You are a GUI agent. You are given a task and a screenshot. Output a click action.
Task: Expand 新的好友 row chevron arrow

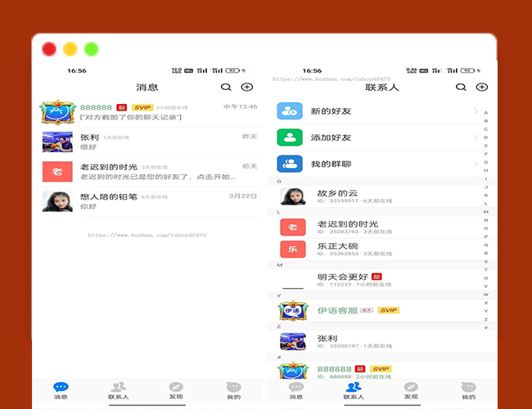click(476, 111)
